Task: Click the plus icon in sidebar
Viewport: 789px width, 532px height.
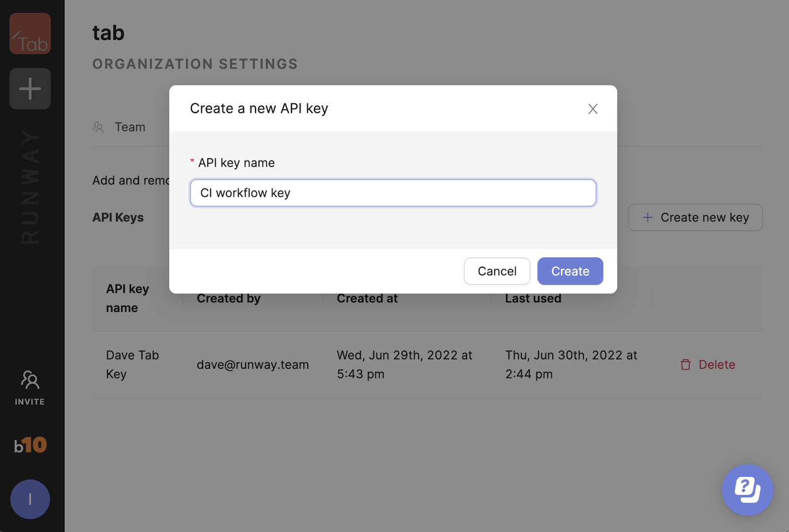Action: click(x=30, y=89)
